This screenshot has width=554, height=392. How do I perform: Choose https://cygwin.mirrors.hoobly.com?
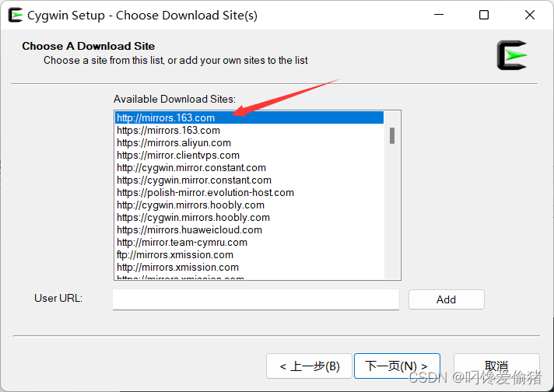tap(250, 218)
